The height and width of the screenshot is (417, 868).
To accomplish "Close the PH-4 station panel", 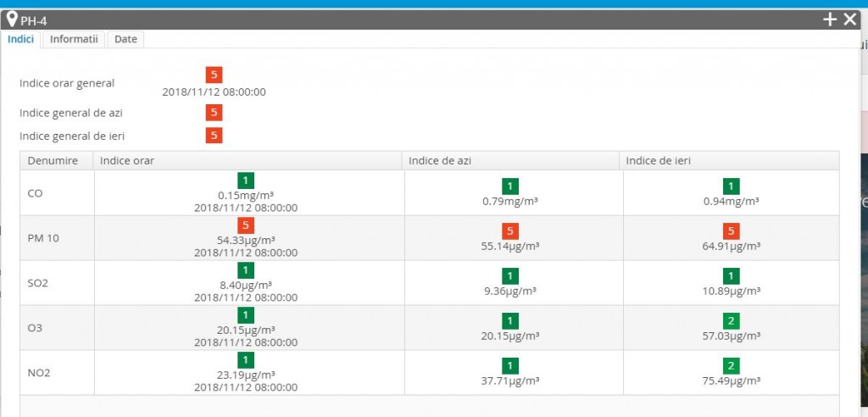I will tap(850, 19).
